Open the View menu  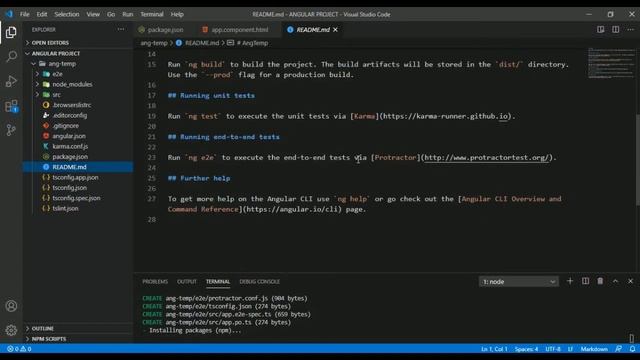93,14
